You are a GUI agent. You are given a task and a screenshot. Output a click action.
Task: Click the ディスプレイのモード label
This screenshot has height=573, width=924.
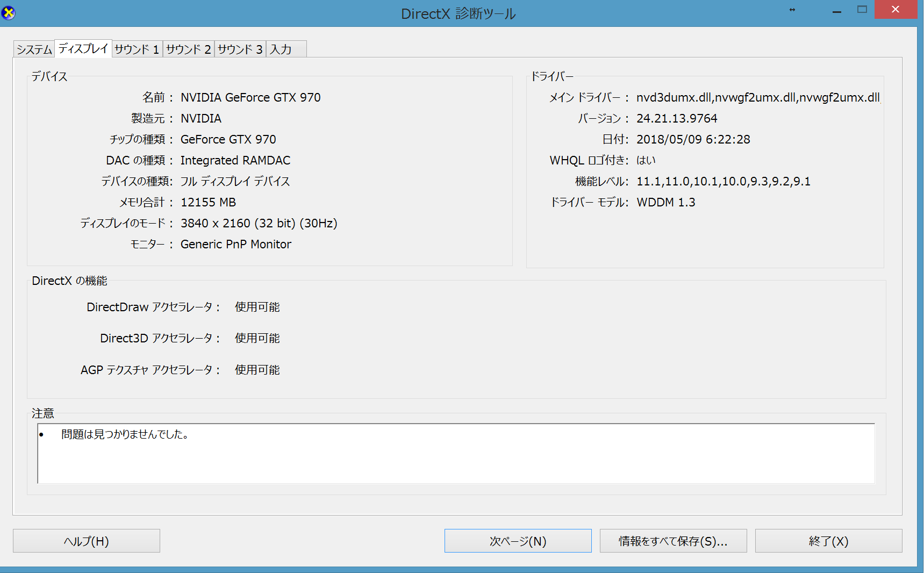tap(126, 223)
